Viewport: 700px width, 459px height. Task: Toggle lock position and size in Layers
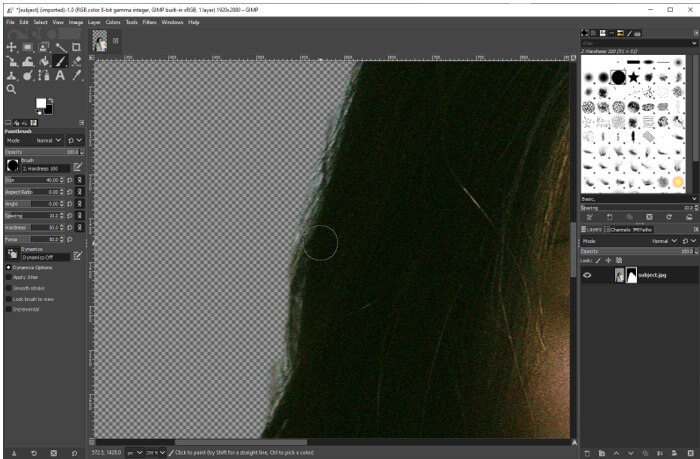coord(608,260)
